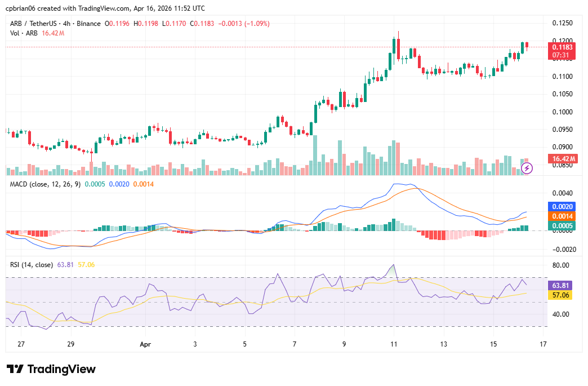Screen dimensions: 588x386
Task: Click the TradingView logo at bottom left
Action: click(50, 369)
